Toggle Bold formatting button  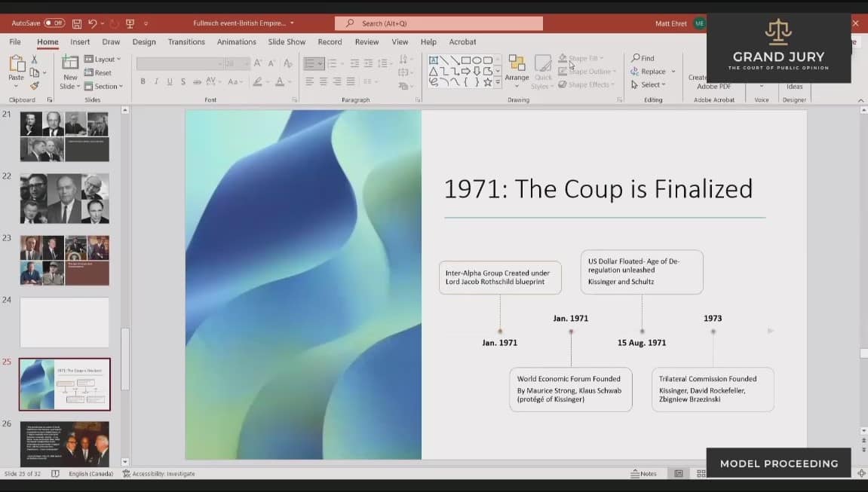pos(143,81)
